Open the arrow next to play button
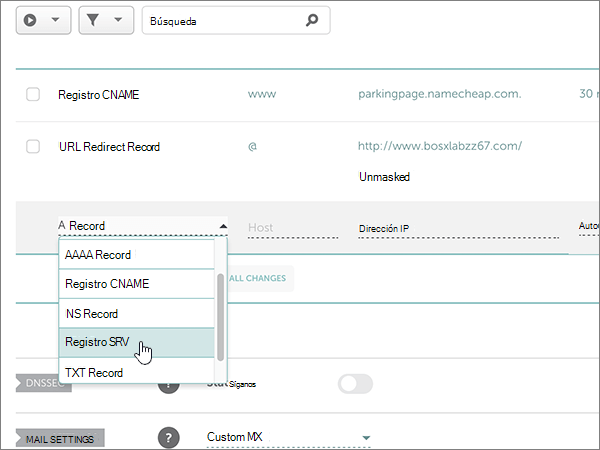The height and width of the screenshot is (450, 600). [x=55, y=20]
